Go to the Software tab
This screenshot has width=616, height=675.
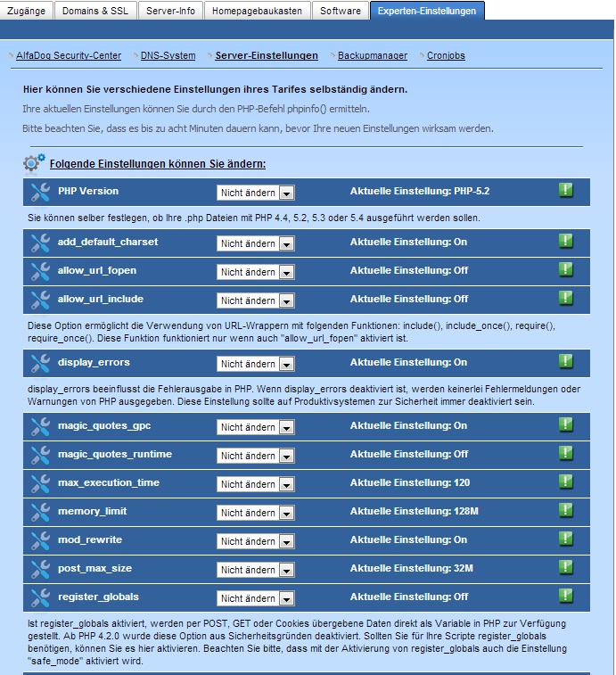[x=341, y=11]
